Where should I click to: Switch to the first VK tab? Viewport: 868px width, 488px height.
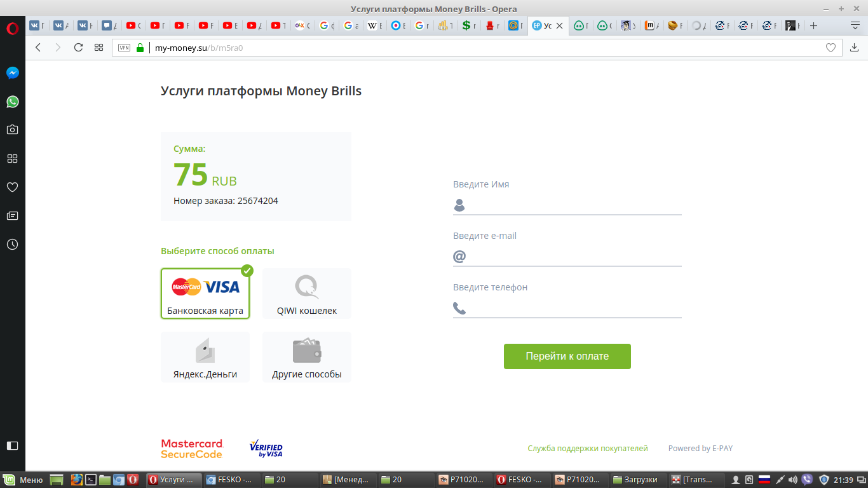(x=38, y=26)
